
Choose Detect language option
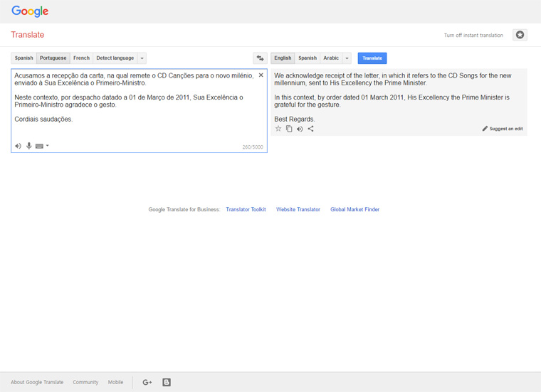click(x=115, y=58)
